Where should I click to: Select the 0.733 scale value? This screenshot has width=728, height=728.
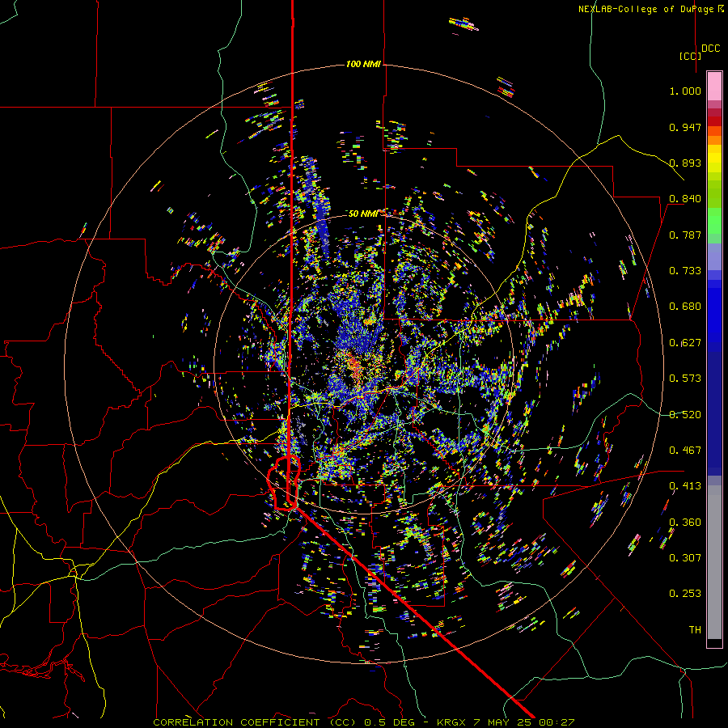pos(685,271)
